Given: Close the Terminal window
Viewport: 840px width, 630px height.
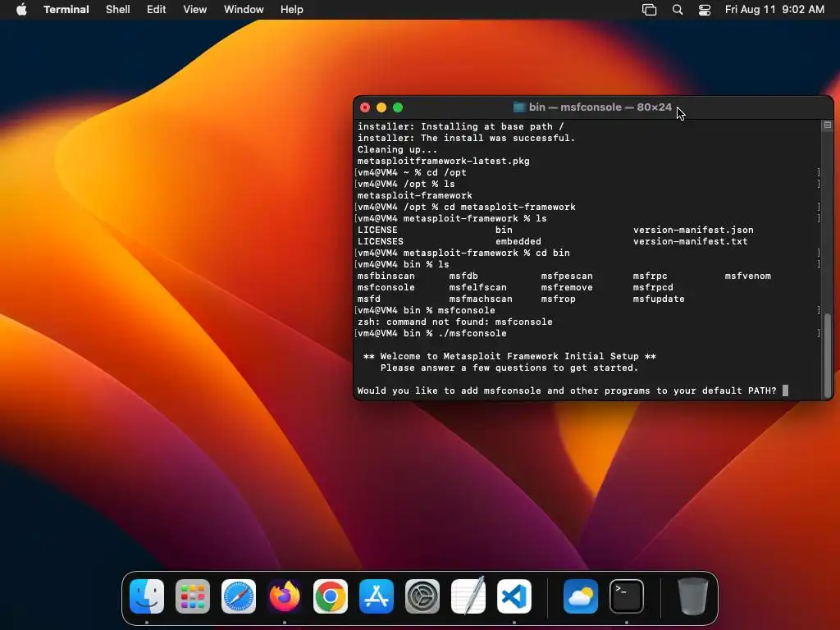Looking at the screenshot, I should pos(365,107).
